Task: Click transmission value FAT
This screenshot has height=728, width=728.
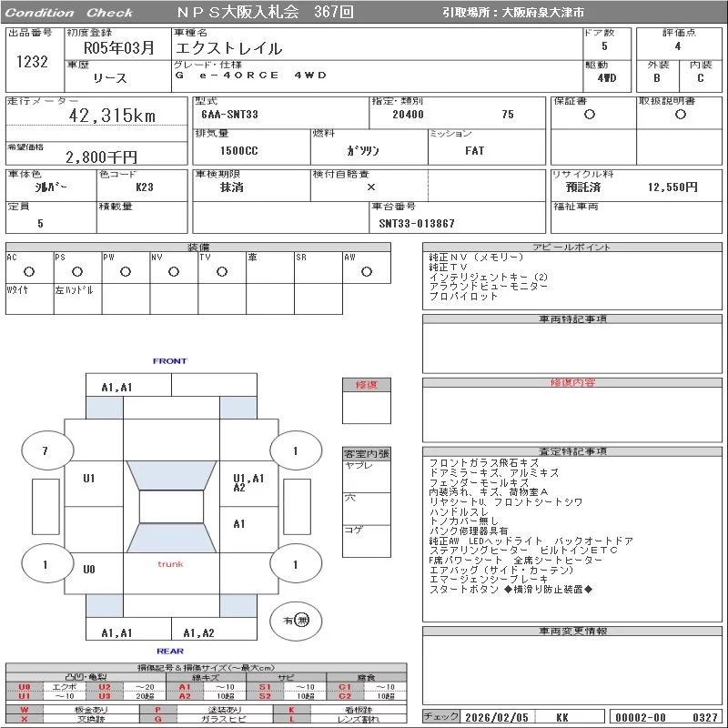Action: pos(474,151)
